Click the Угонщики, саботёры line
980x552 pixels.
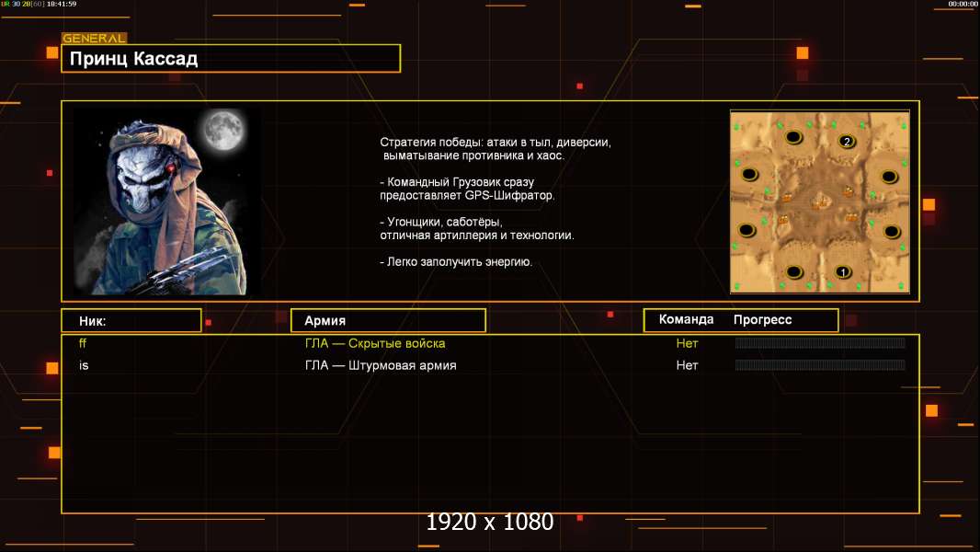point(441,222)
